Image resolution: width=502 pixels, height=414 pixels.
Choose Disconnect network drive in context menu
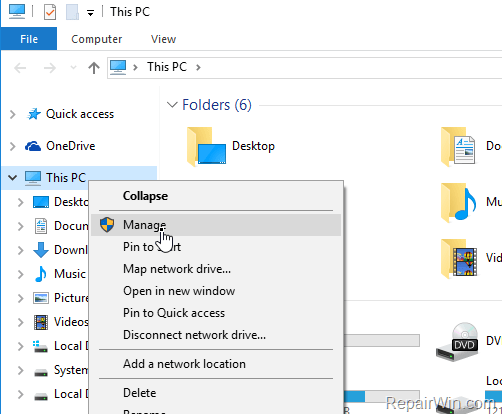(x=216, y=335)
